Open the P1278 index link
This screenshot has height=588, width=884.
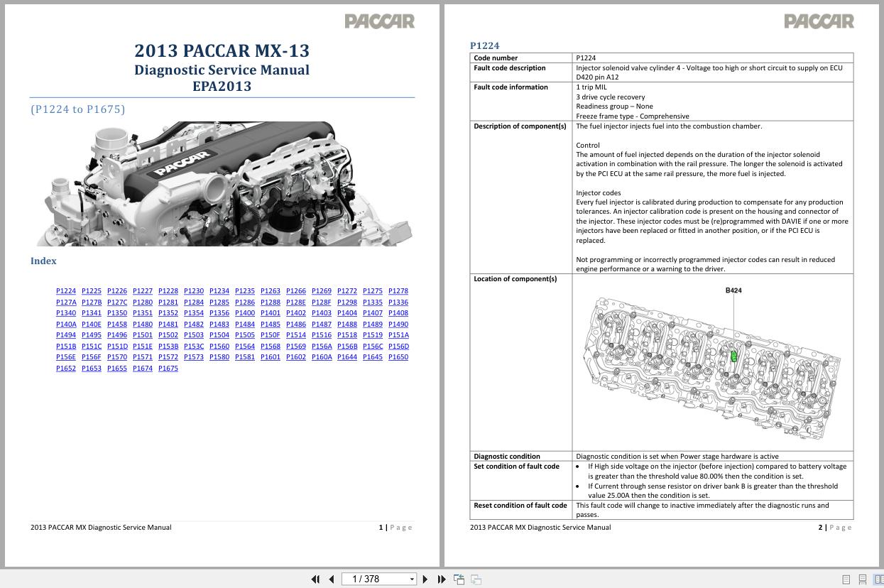[x=398, y=291]
